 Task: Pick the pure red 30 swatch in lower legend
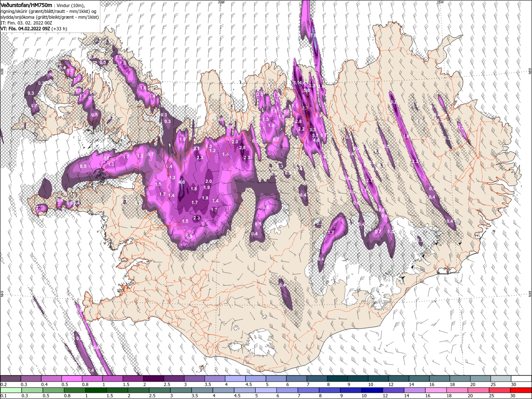(x=521, y=390)
